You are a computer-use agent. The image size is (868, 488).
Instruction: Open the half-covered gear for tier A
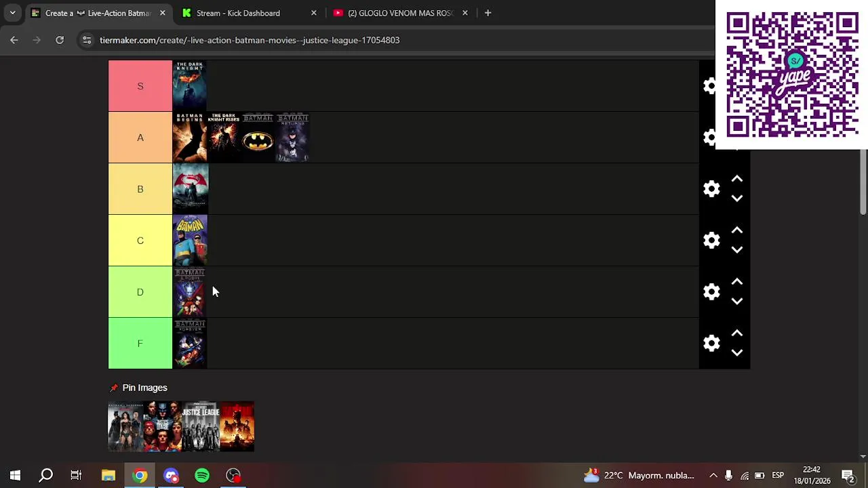(709, 138)
